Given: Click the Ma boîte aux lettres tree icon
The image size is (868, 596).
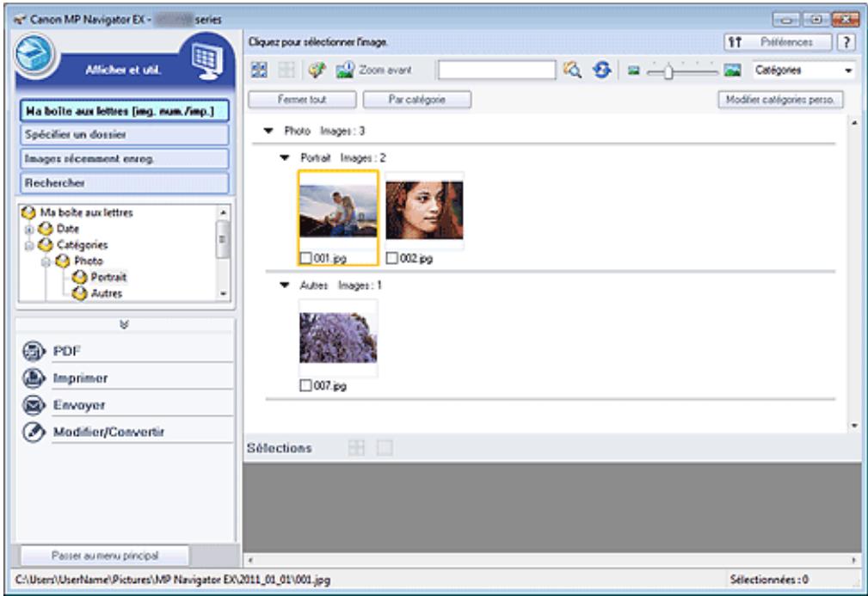Looking at the screenshot, I should click(28, 212).
